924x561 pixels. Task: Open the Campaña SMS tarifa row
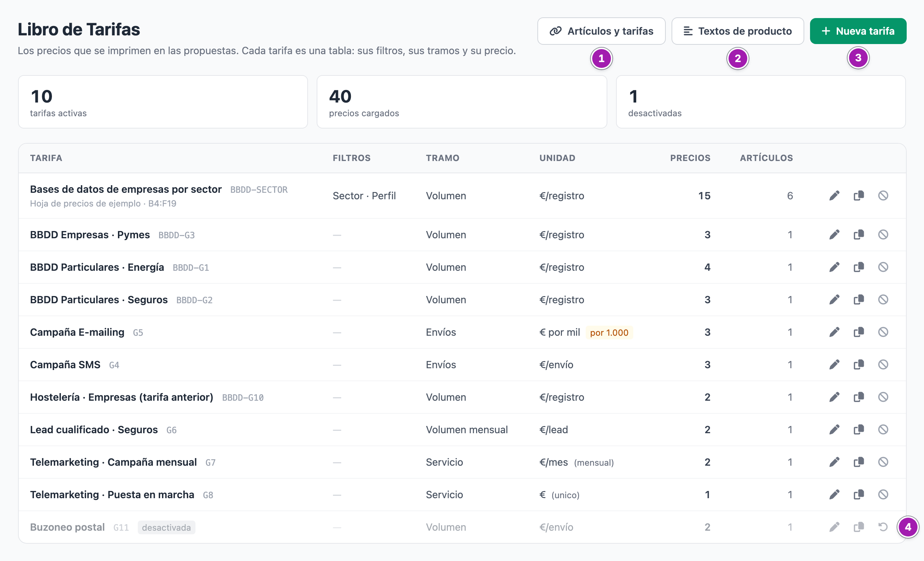462,365
